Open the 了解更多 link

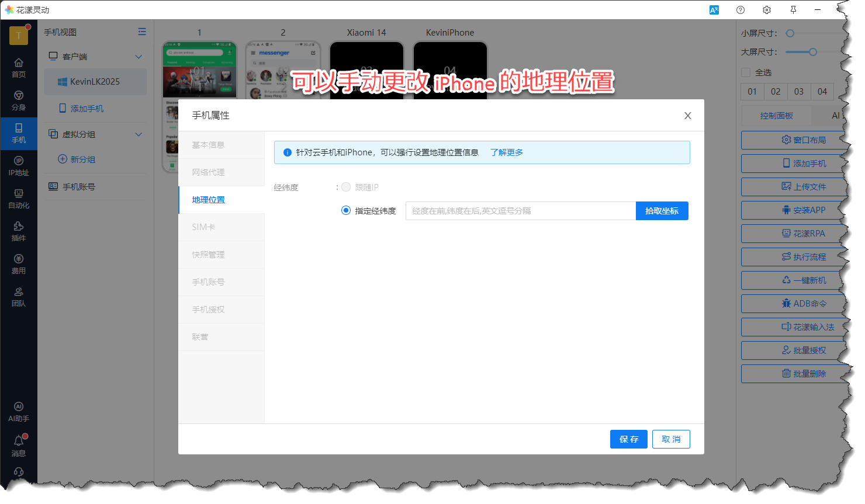pos(506,152)
